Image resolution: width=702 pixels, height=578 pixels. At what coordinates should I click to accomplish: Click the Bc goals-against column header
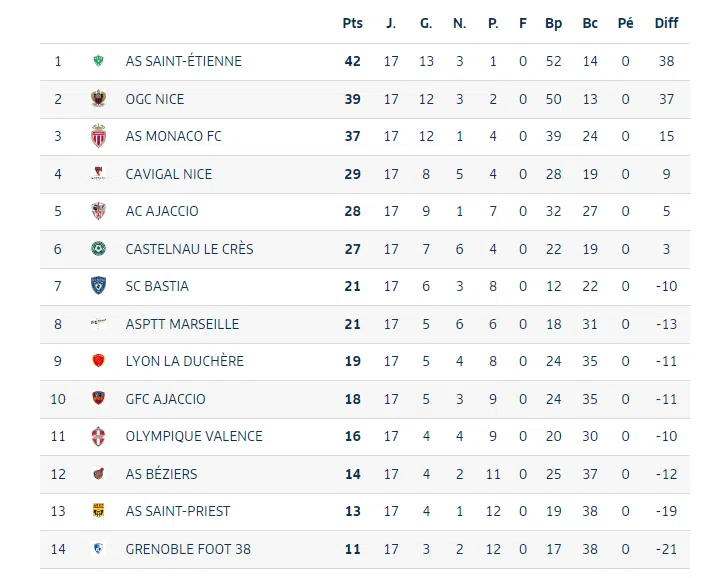[590, 23]
